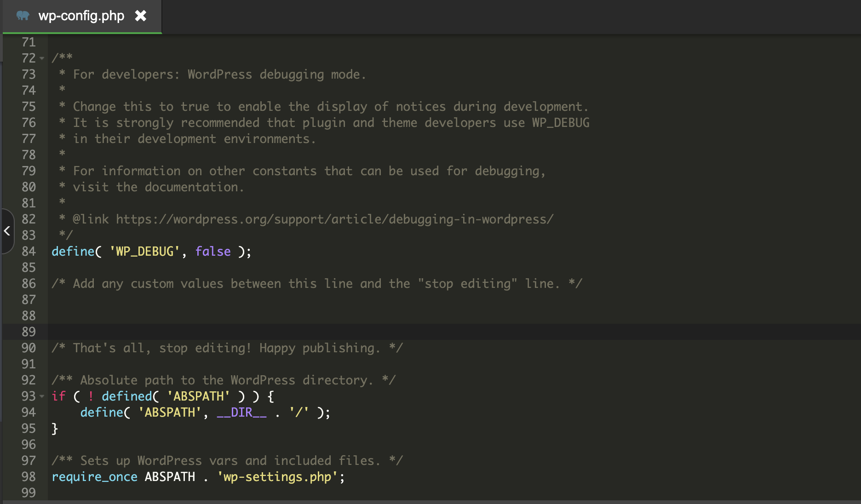This screenshot has height=504, width=861.
Task: Click line number 84 in the gutter
Action: [29, 252]
